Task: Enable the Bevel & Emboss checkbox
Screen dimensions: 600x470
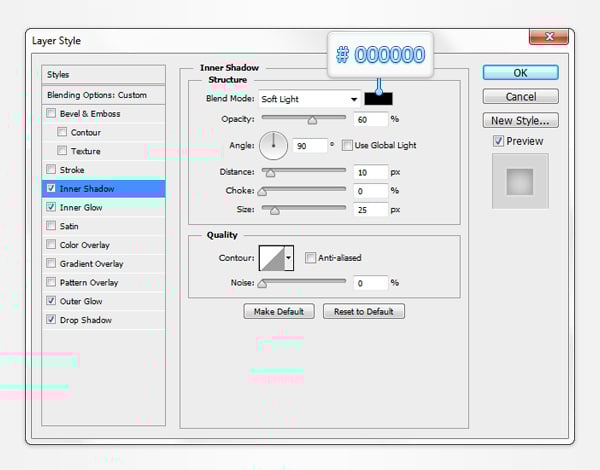Action: (51, 113)
